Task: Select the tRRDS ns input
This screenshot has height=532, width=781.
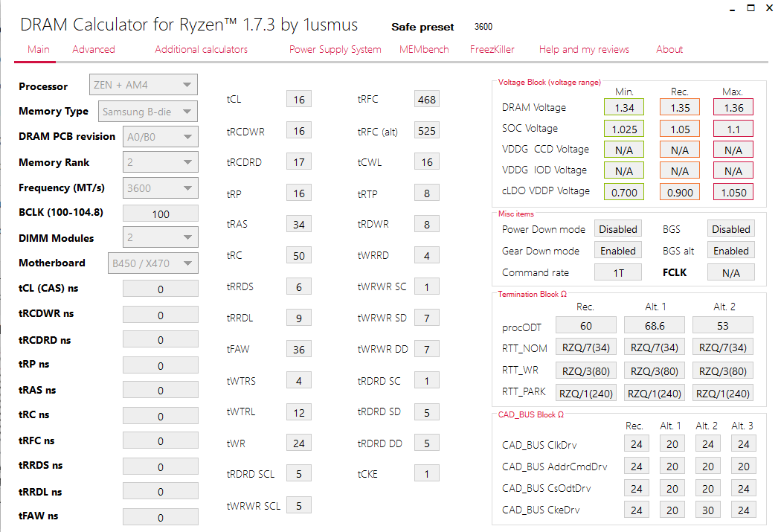Action: click(x=161, y=467)
